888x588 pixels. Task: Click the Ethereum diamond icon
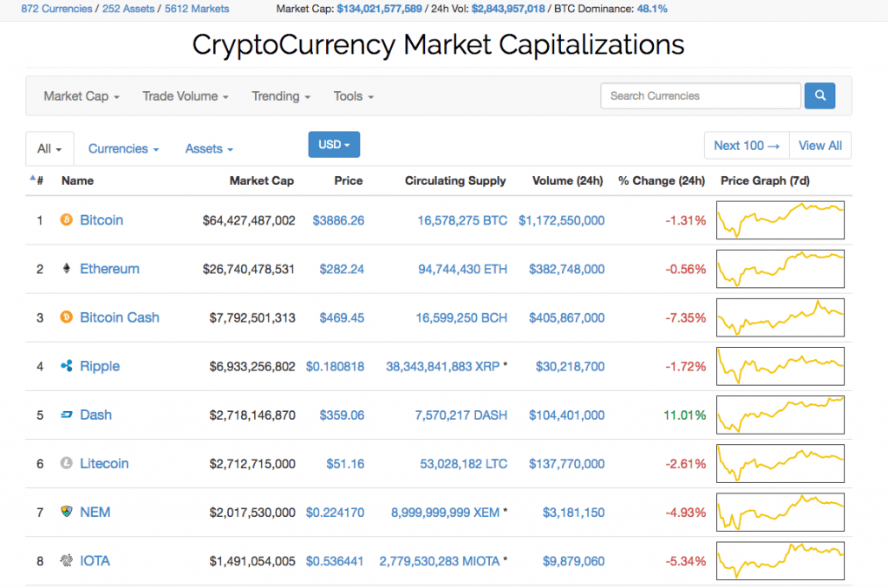point(66,269)
